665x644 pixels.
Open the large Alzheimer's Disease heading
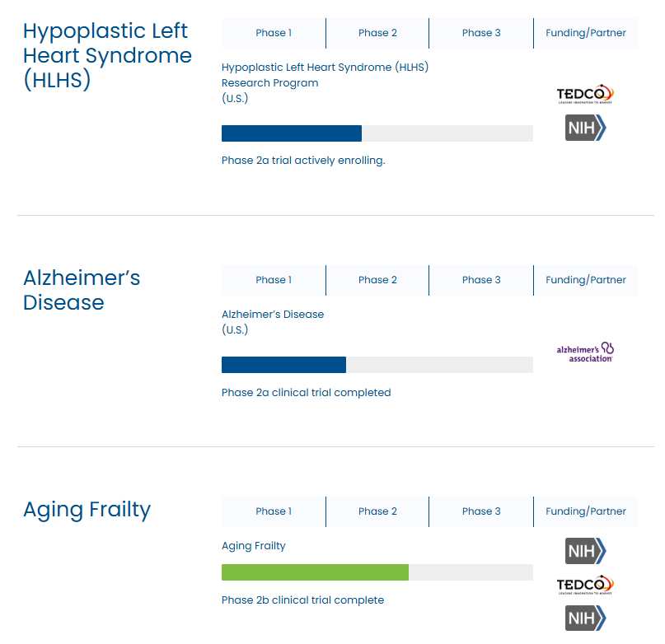82,290
